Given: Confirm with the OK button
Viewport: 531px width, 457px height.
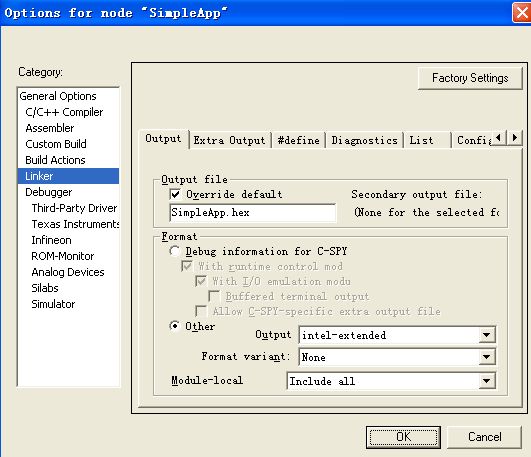Looking at the screenshot, I should (403, 437).
